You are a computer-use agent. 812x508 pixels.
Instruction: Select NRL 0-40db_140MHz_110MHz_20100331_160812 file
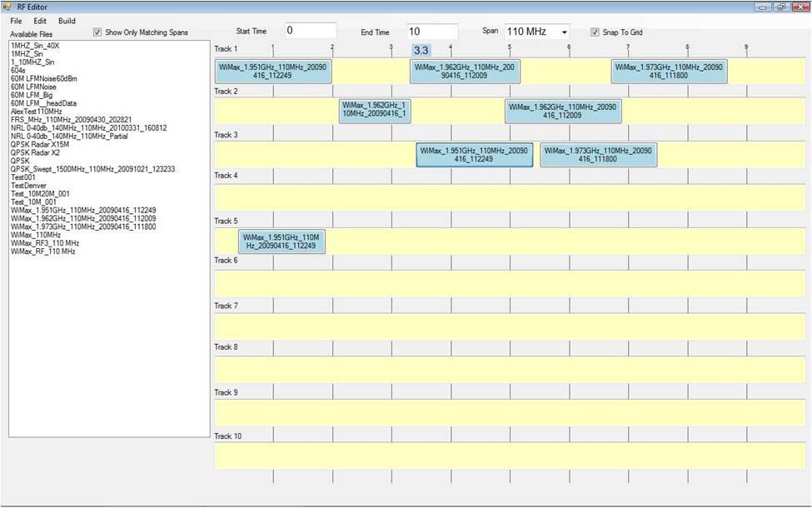click(89, 128)
